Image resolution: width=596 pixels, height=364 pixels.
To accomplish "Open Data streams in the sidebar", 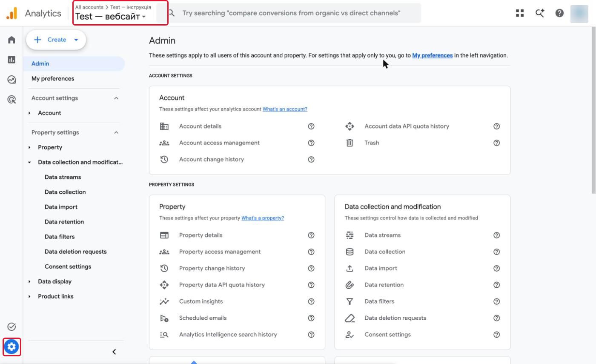I will [x=63, y=178].
